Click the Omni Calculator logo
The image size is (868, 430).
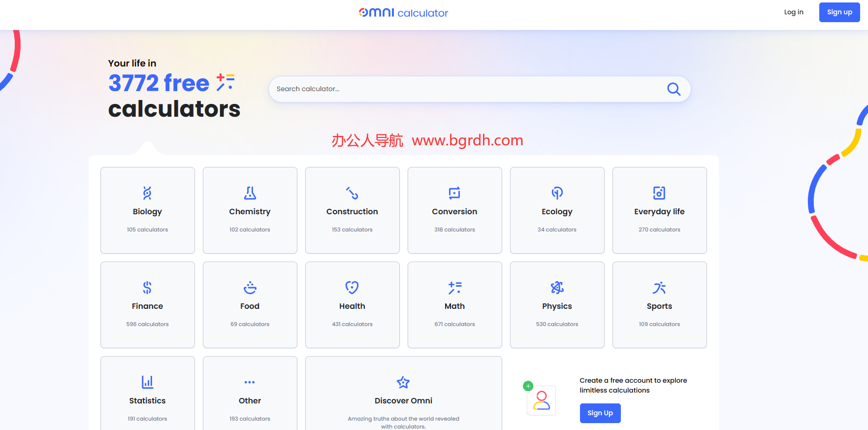pos(403,12)
